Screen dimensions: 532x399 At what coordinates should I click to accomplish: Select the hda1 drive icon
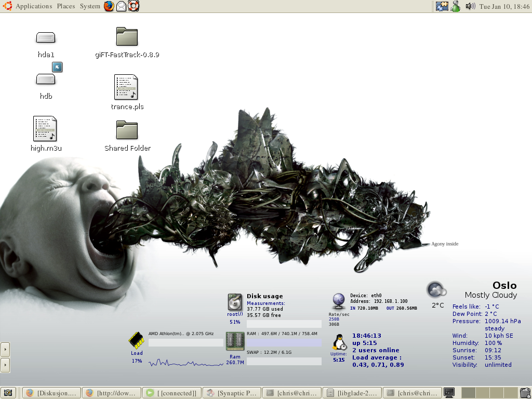46,38
